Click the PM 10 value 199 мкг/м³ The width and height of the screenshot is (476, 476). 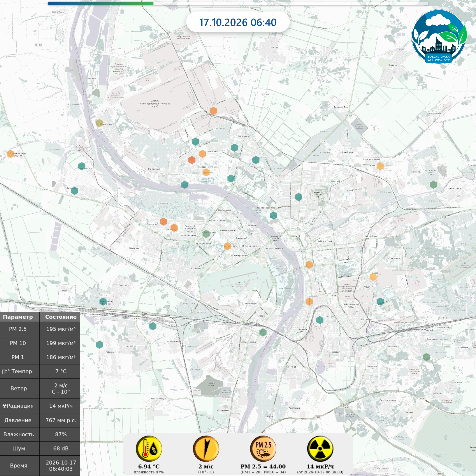tap(61, 343)
